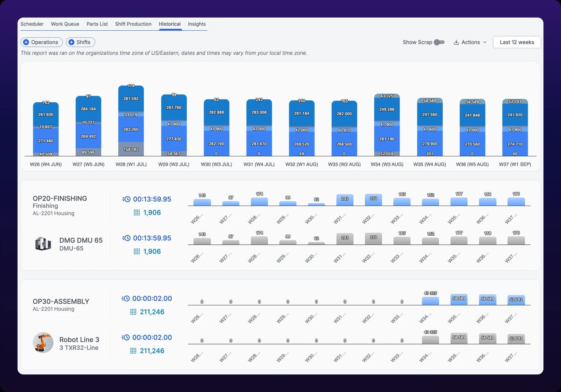Viewport: 561px width, 392px height.
Task: Select the 261 600 segment in W26 bar
Action: 46,114
